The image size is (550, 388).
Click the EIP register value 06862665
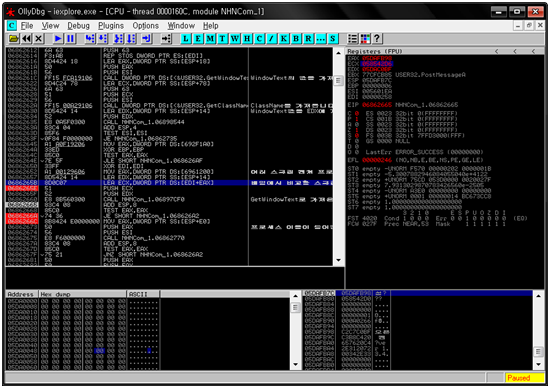377,105
